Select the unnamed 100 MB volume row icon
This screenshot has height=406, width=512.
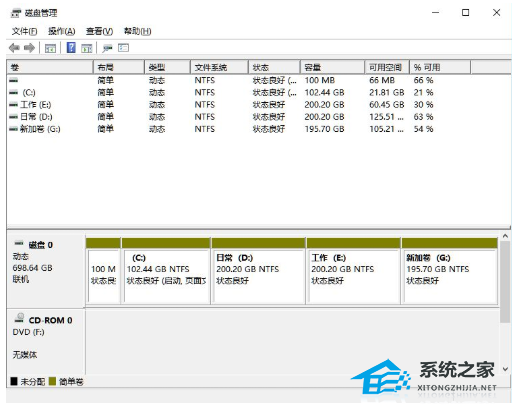coord(14,80)
